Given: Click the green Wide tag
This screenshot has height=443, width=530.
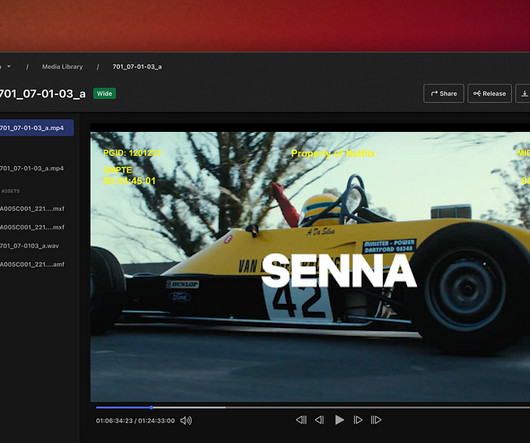Looking at the screenshot, I should point(104,94).
